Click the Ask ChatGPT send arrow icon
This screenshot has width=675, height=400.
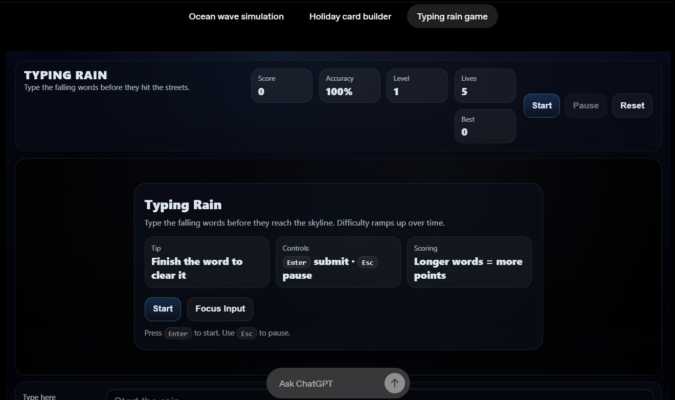point(394,383)
